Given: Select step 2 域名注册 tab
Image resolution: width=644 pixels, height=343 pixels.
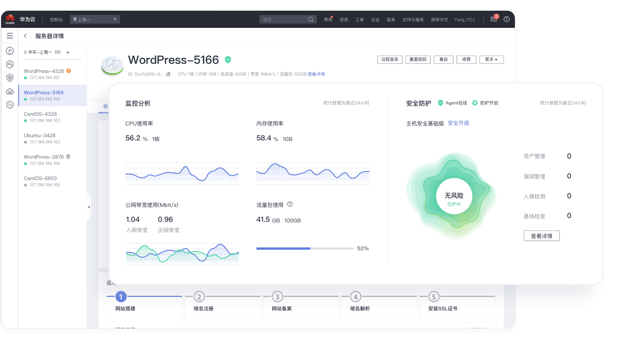Looking at the screenshot, I should click(x=223, y=303).
